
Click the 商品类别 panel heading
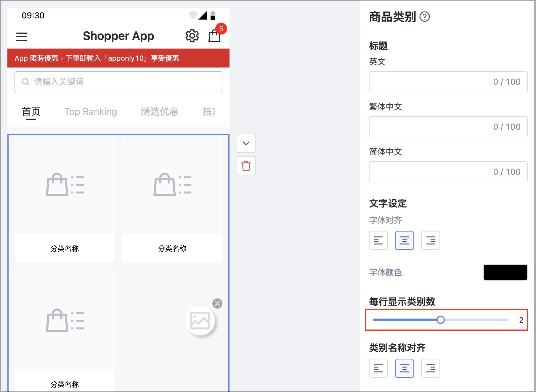[x=393, y=17]
